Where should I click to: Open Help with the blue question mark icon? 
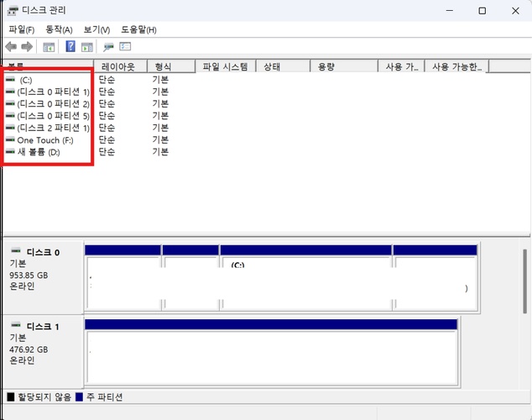tap(70, 46)
